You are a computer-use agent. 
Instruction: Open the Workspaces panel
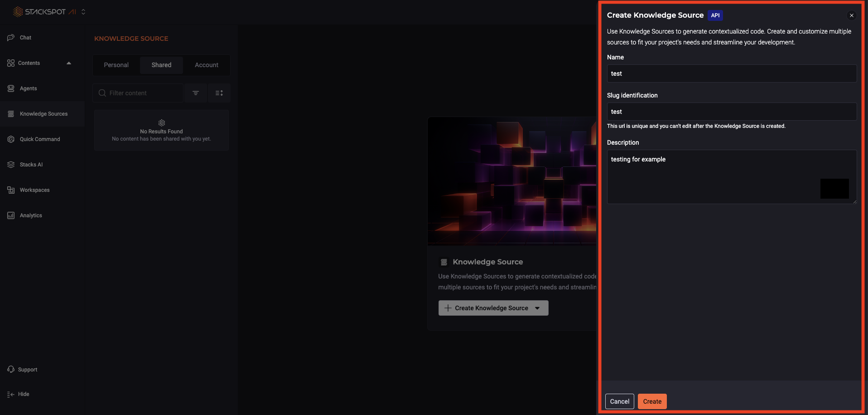35,190
